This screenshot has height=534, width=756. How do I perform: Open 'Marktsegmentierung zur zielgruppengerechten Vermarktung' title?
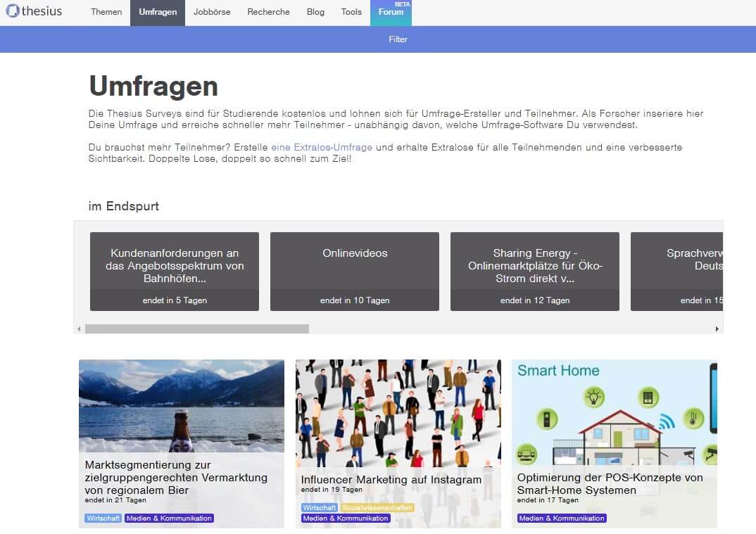(176, 478)
